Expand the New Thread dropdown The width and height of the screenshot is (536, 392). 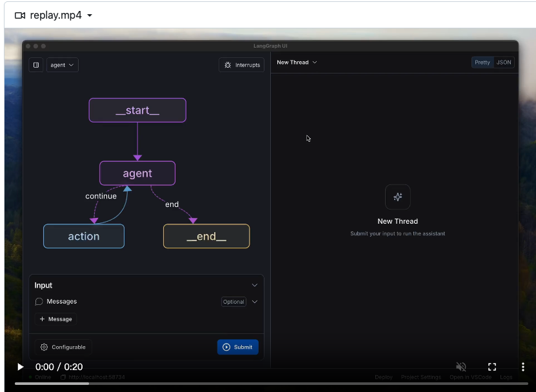[297, 63]
